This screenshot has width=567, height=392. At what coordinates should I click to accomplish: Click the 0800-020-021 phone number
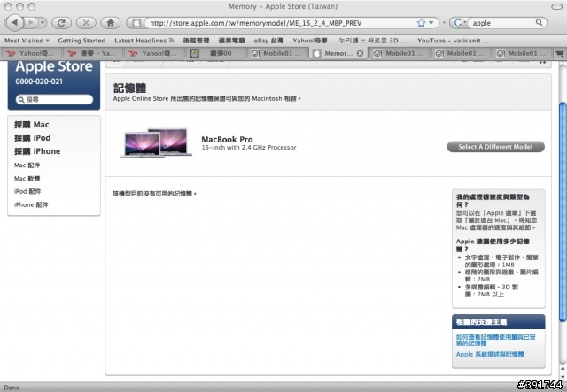coord(39,81)
